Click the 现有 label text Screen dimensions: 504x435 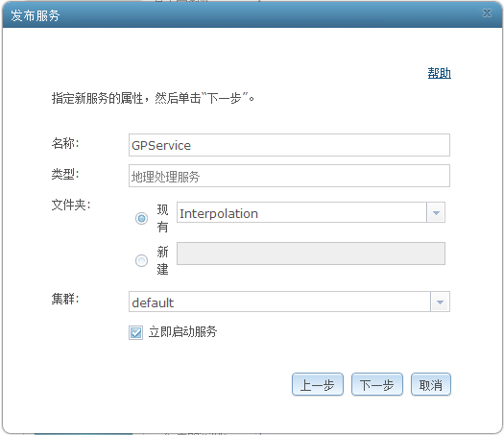pos(162,219)
